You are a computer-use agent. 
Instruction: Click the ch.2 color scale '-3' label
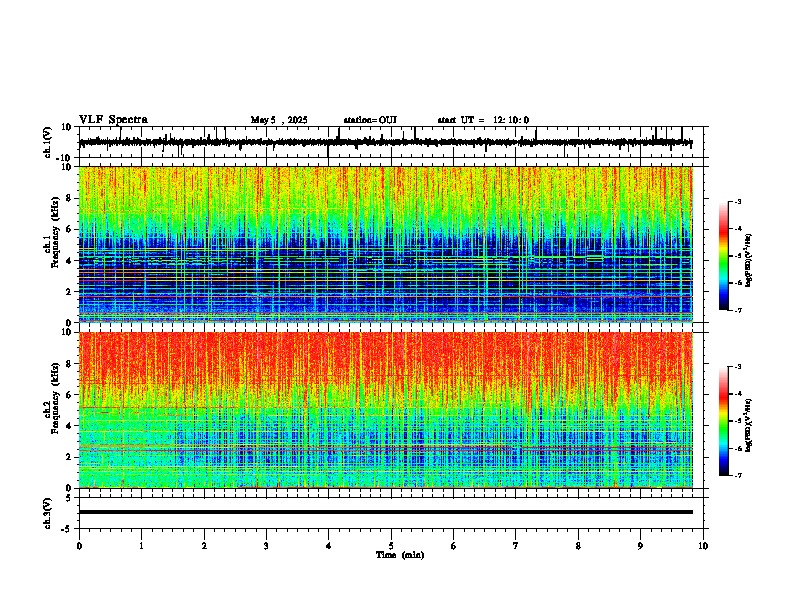click(x=738, y=367)
